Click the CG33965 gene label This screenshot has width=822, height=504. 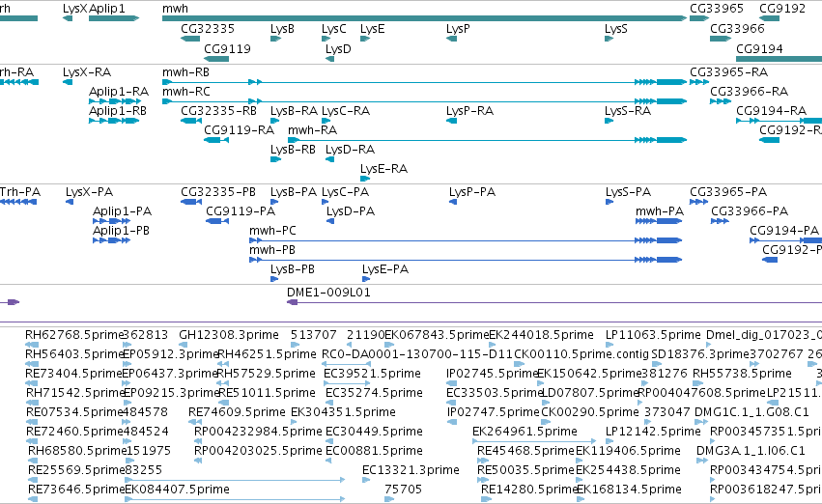717,9
